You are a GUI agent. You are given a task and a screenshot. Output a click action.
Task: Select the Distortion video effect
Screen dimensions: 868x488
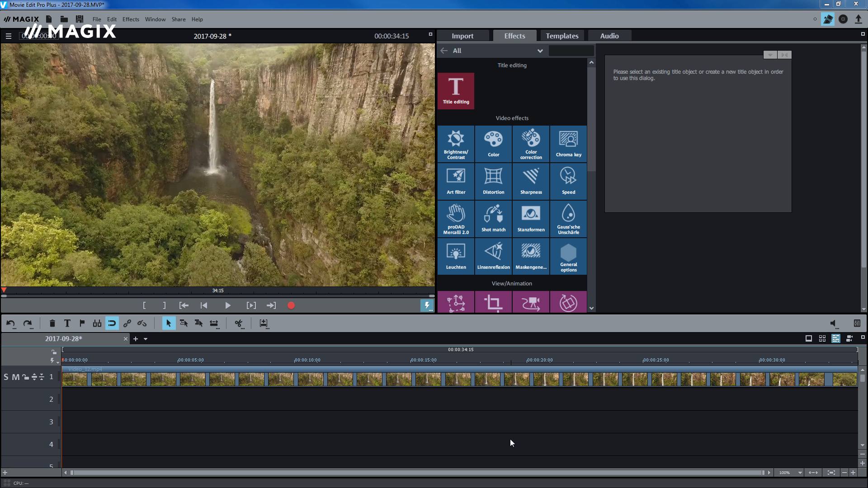493,181
